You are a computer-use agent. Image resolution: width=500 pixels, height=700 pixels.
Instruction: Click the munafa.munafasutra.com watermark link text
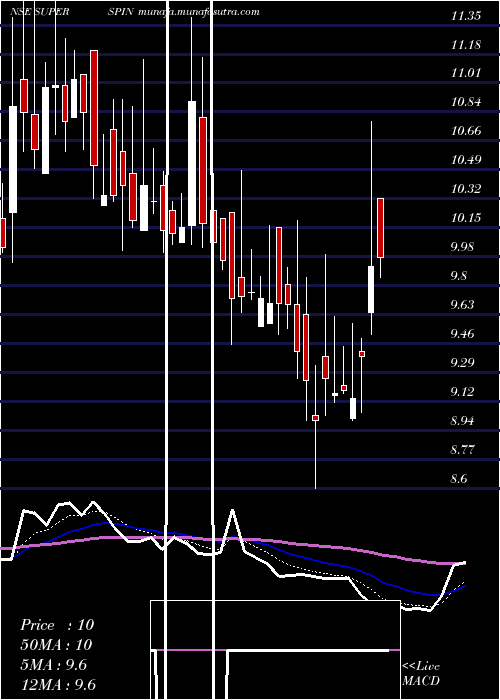tap(199, 12)
